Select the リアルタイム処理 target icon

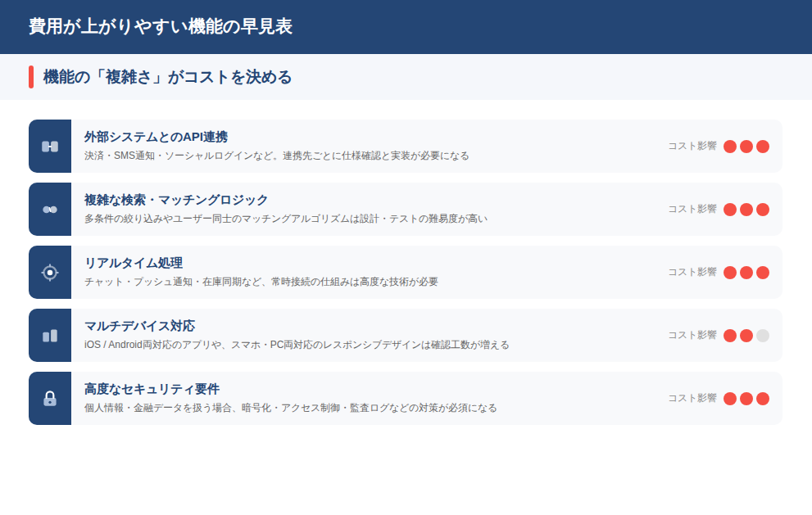pyautogui.click(x=50, y=273)
